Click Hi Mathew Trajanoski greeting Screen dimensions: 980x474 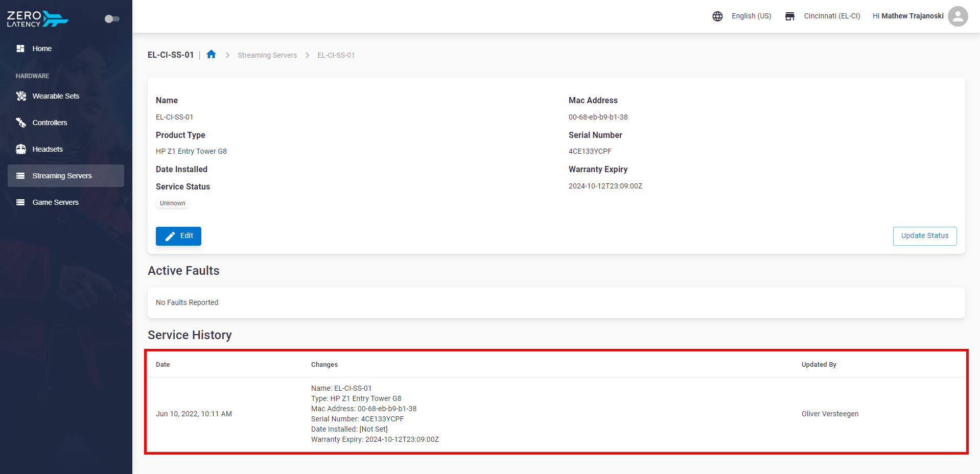[x=908, y=16]
